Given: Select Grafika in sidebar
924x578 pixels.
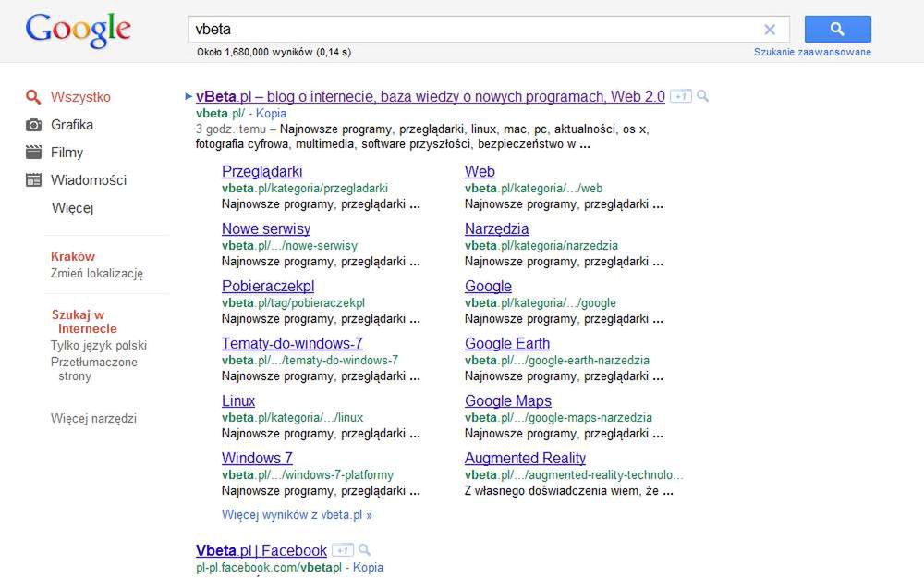Looking at the screenshot, I should coord(72,125).
